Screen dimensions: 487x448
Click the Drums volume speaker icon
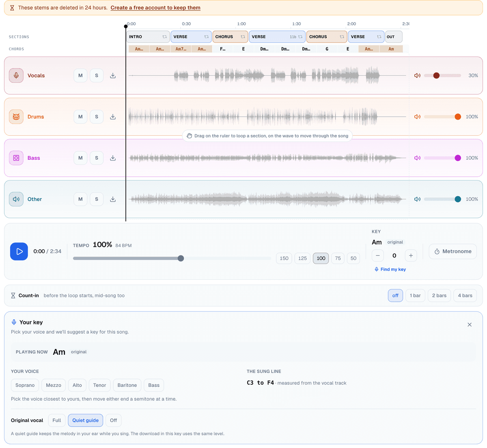pos(417,117)
